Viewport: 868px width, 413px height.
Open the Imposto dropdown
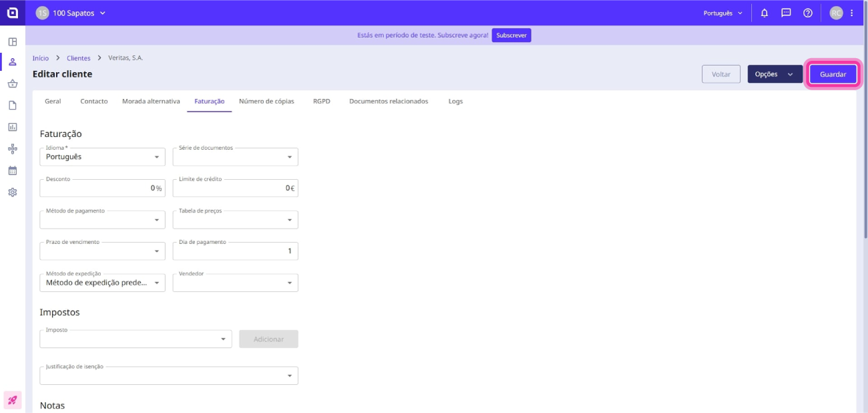point(136,339)
